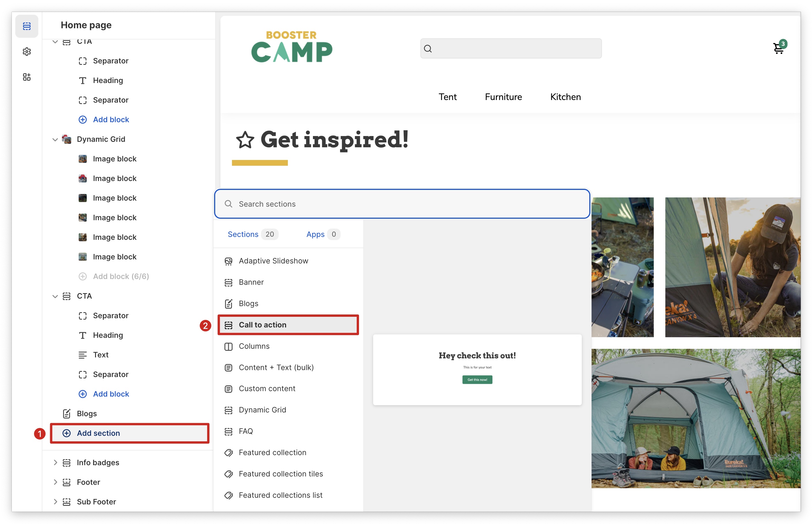Choose Call to action section

point(262,325)
